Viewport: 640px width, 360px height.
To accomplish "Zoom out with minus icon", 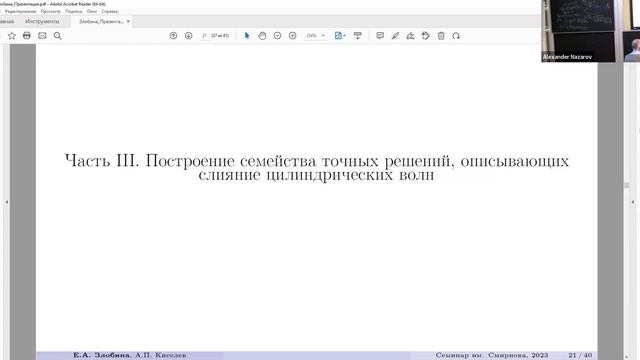I will click(277, 36).
